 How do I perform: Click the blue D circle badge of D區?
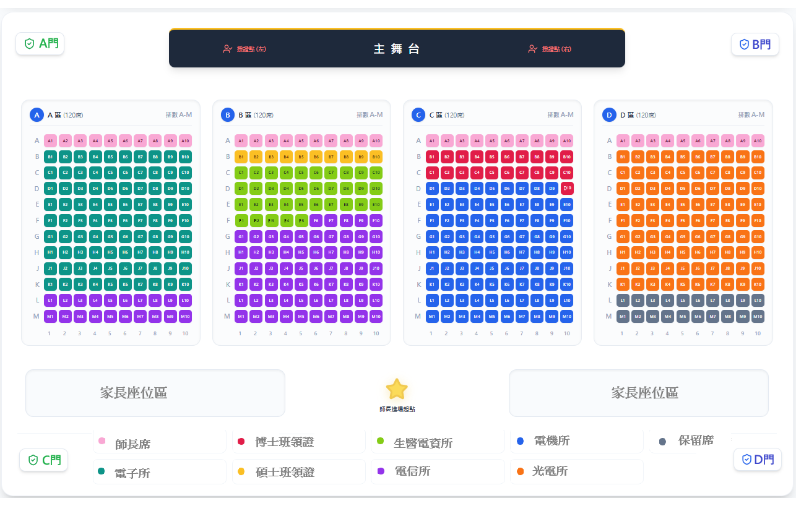(x=609, y=115)
